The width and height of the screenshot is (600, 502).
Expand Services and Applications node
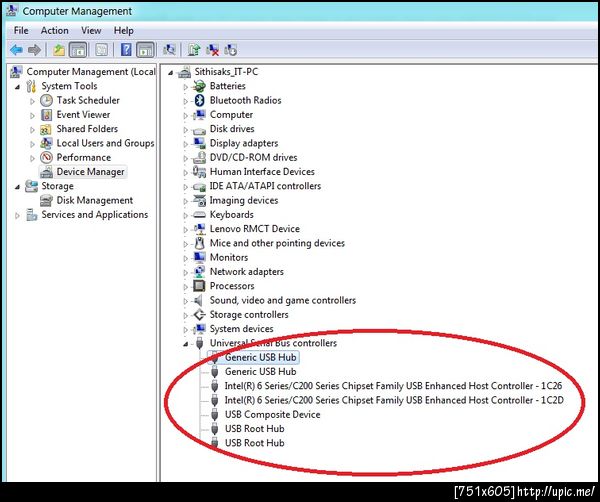(17, 216)
